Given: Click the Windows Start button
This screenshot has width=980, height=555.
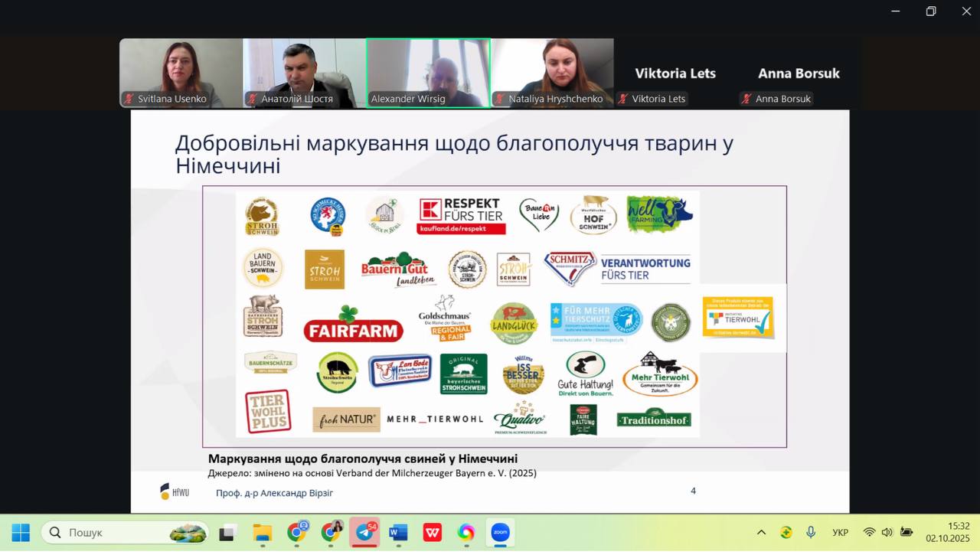Looking at the screenshot, I should coord(21,533).
